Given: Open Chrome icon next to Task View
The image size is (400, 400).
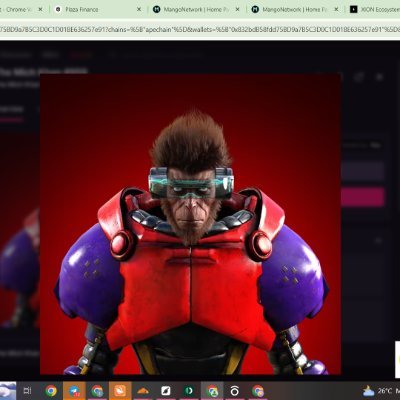Looking at the screenshot, I should (x=51, y=390).
